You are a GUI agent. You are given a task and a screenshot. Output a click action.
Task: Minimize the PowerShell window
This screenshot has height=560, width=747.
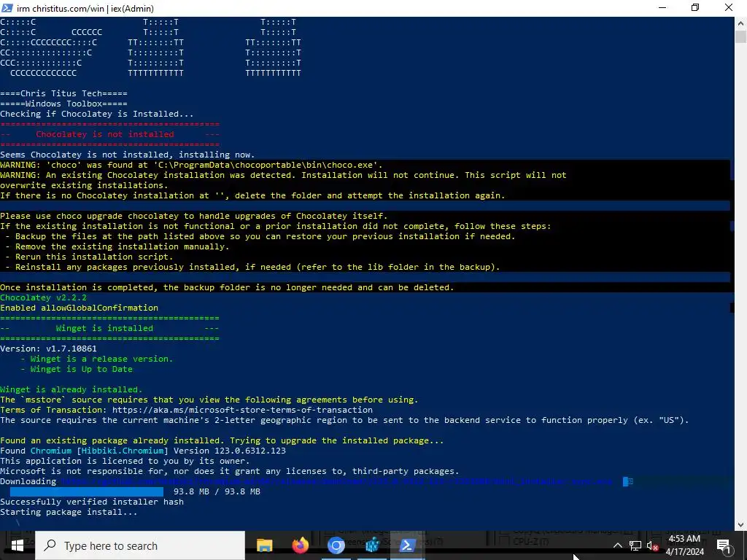pos(662,7)
